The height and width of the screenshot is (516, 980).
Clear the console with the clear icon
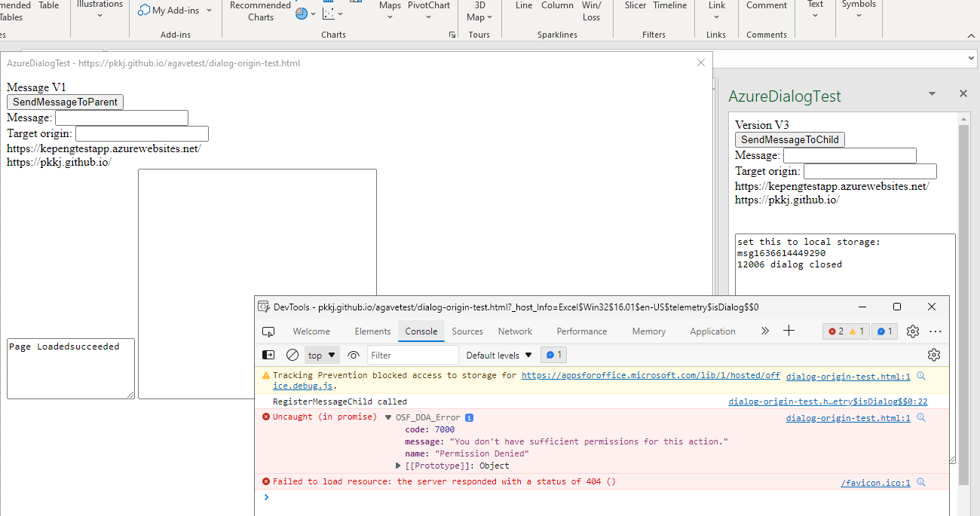(292, 354)
